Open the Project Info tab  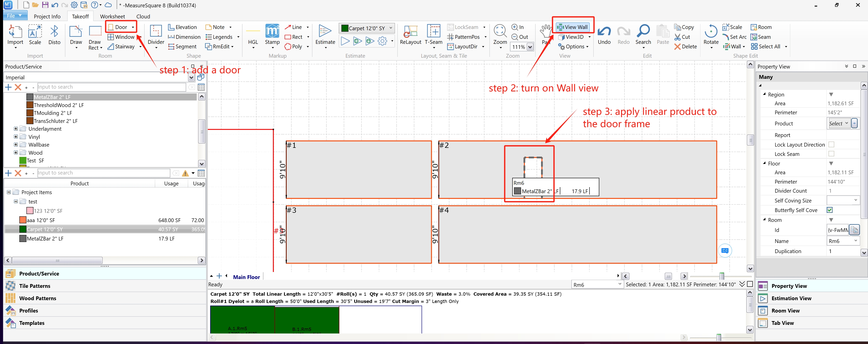point(47,16)
